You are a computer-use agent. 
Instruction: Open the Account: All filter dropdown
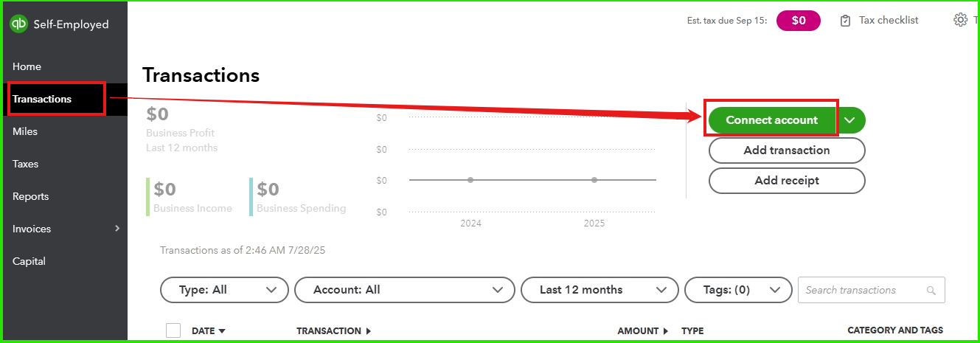tap(404, 290)
